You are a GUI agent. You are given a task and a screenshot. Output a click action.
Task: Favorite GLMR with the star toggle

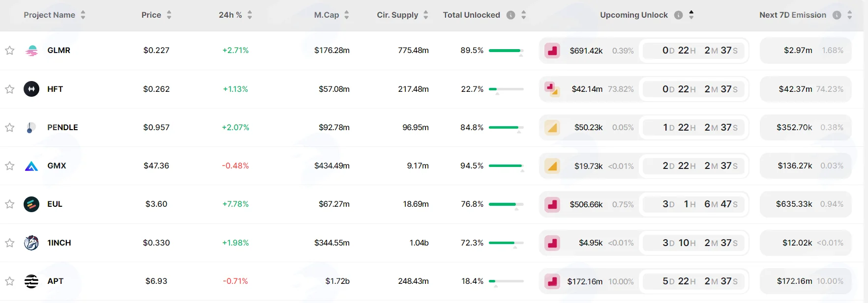(x=9, y=51)
